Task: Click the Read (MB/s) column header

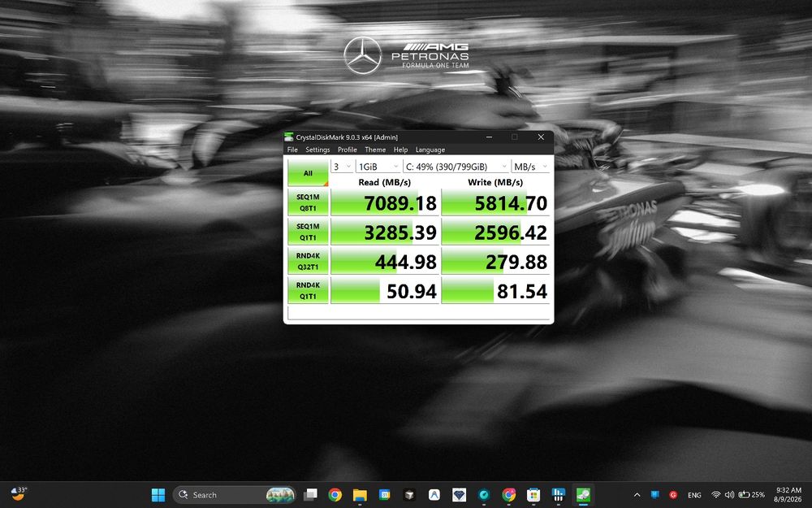Action: (x=385, y=182)
